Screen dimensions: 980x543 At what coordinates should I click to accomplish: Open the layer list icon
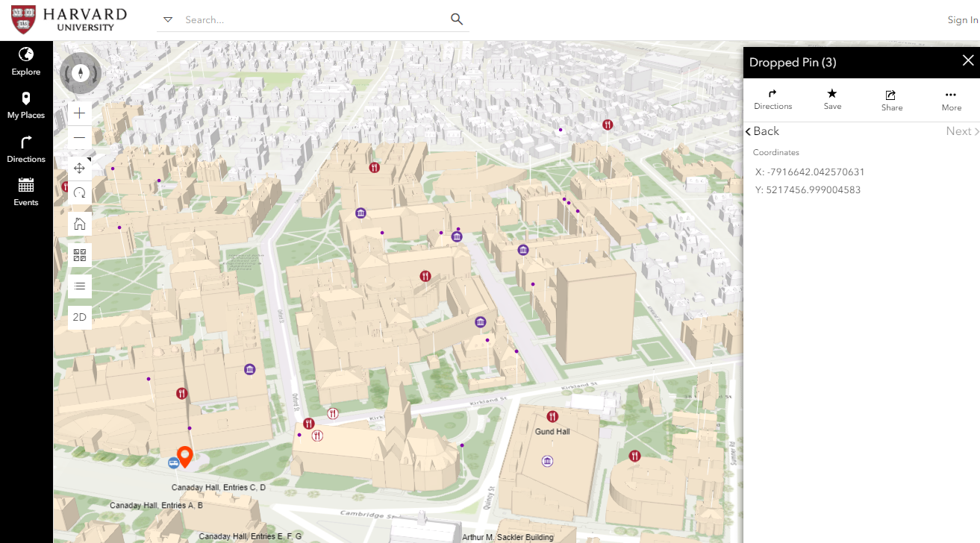coord(79,286)
